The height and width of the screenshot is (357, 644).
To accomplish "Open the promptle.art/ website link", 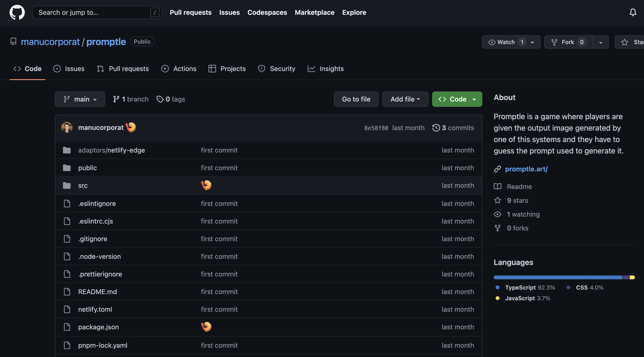I will coord(526,169).
